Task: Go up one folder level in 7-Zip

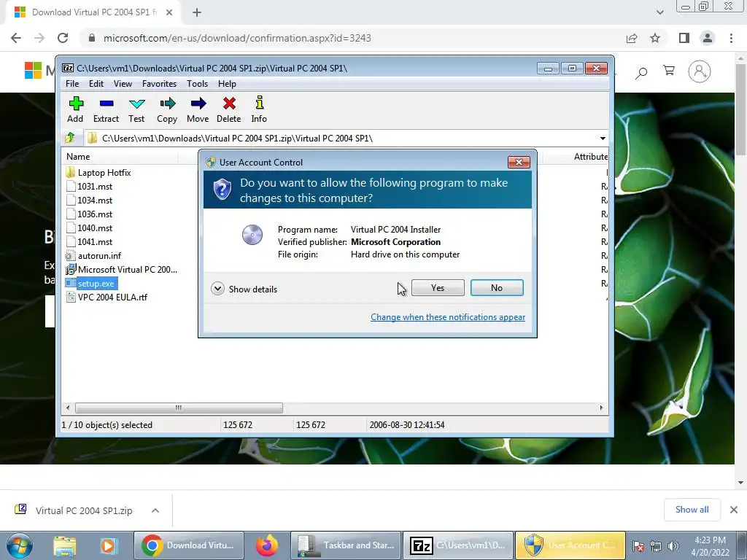Action: 70,138
